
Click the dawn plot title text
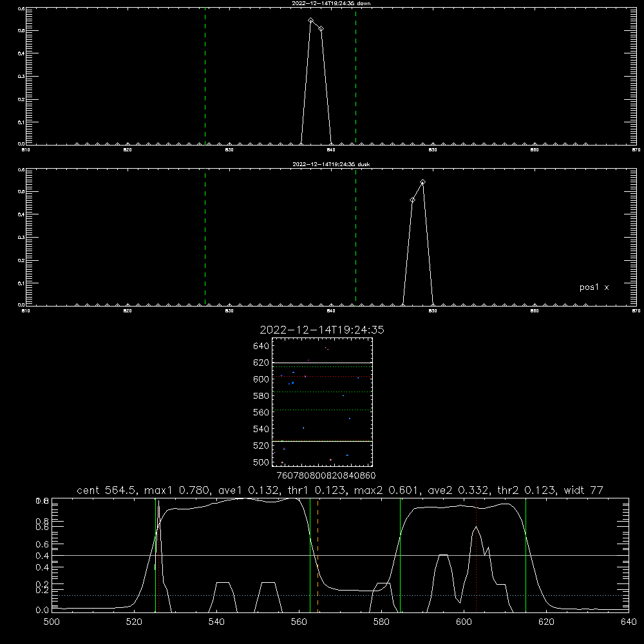click(x=331, y=3)
